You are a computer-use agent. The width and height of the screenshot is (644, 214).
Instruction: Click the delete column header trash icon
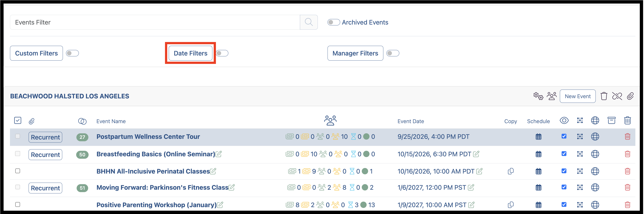tap(627, 121)
